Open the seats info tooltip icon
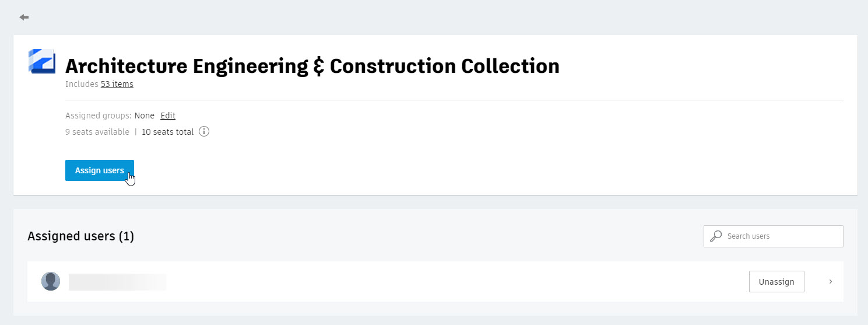Image resolution: width=868 pixels, height=325 pixels. (x=204, y=131)
